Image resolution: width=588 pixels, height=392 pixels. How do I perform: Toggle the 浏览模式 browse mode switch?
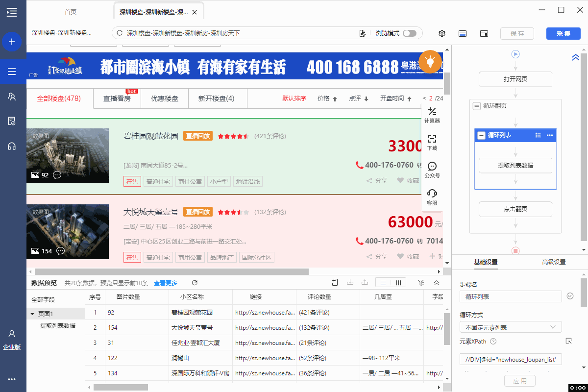410,33
